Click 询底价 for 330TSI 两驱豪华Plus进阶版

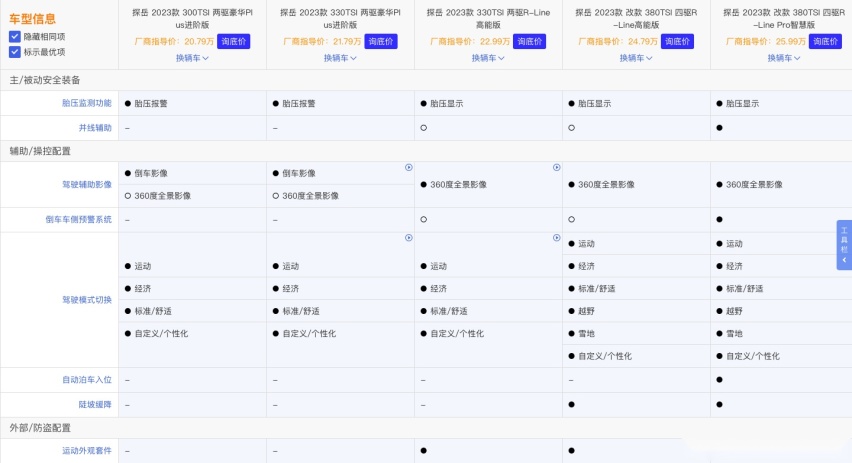[x=381, y=41]
